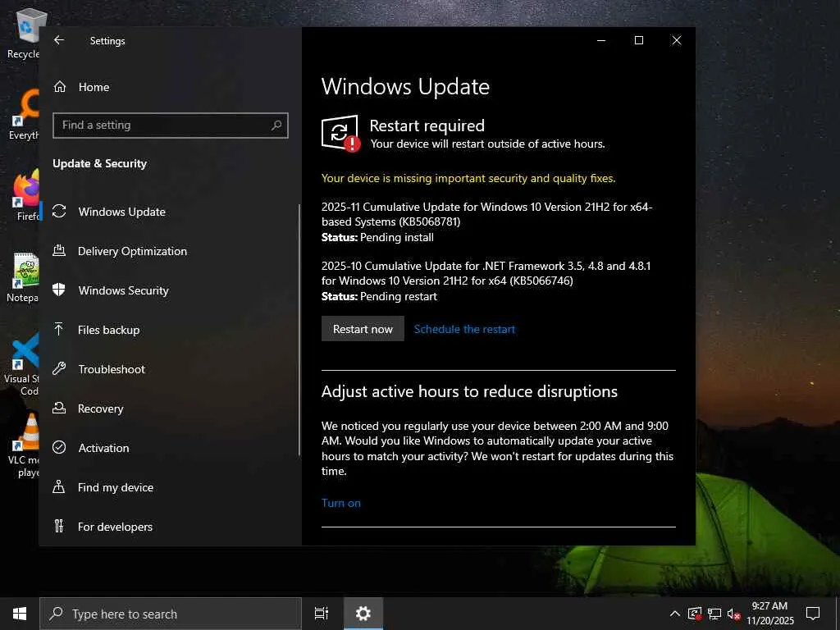Click the sidebar vertical scrollbar

tap(299, 330)
